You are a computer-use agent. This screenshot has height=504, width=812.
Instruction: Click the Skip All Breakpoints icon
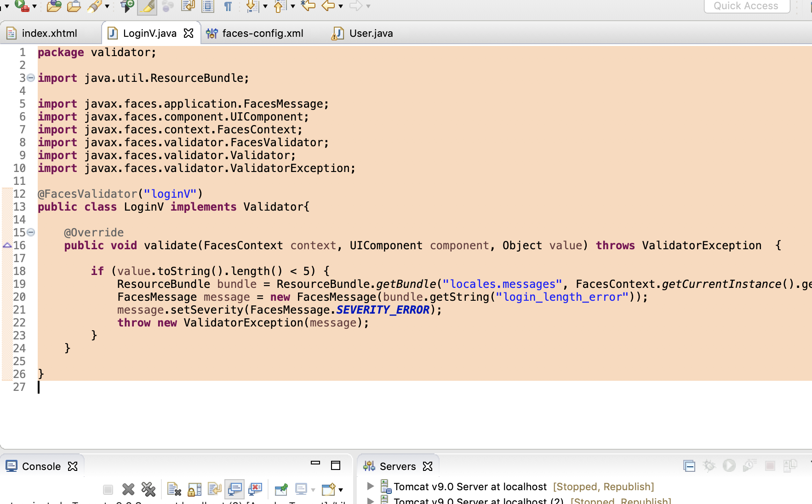coord(127,6)
